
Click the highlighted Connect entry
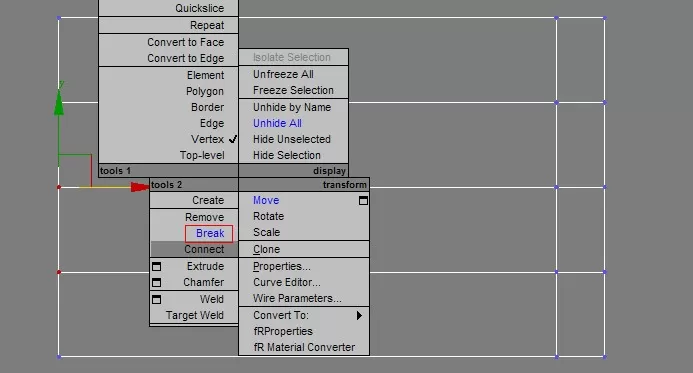194,249
